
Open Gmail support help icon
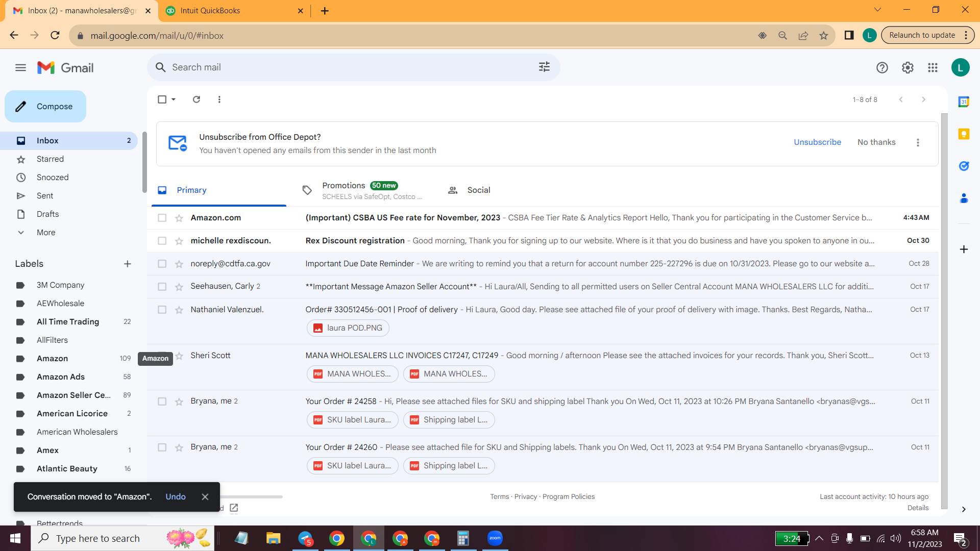[882, 67]
